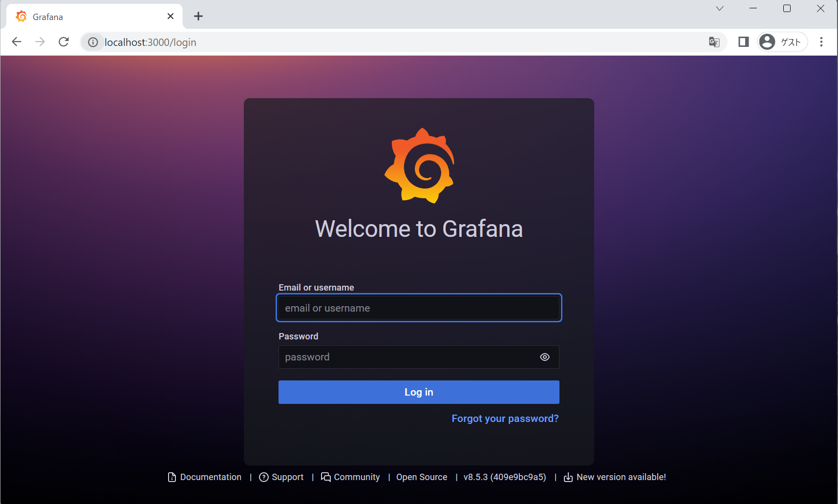Expand the tab search chevron
838x504 pixels.
click(x=720, y=8)
